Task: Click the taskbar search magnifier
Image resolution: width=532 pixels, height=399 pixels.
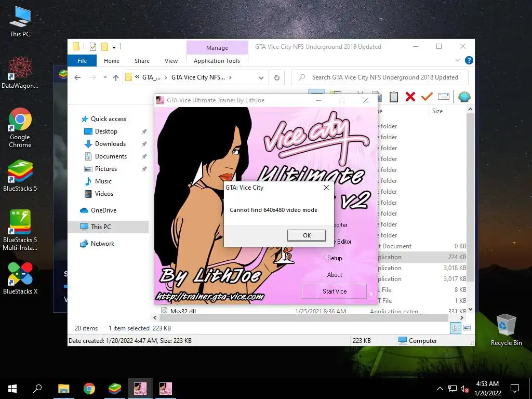Action: click(37, 389)
